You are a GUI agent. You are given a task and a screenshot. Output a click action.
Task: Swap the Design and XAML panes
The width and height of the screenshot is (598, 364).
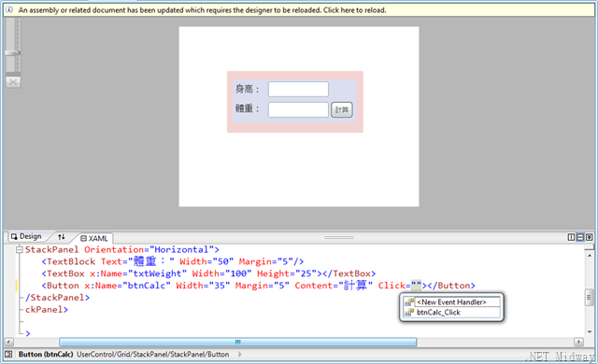point(62,237)
